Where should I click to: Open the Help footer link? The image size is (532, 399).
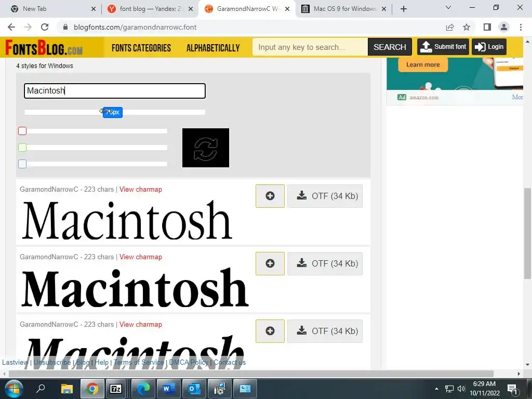(x=101, y=362)
